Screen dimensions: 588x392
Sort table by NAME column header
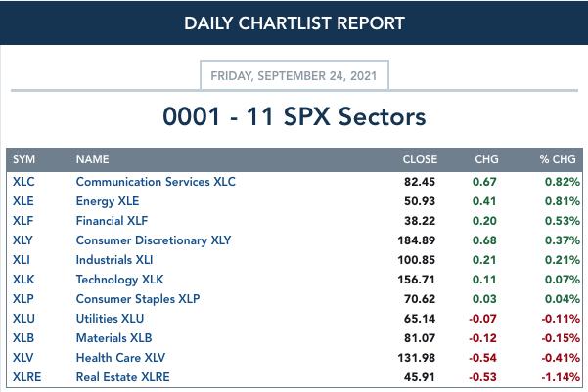coord(93,159)
